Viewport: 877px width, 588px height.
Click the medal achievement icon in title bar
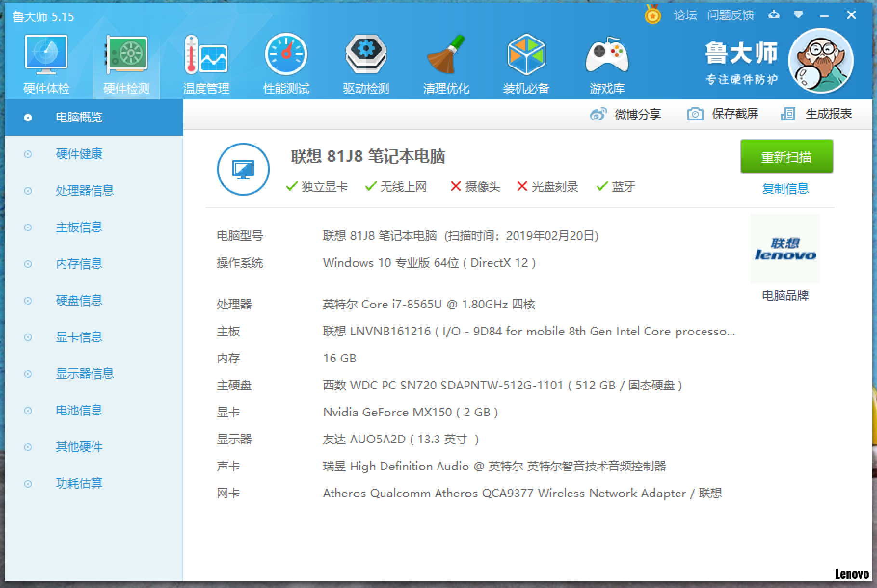[653, 15]
